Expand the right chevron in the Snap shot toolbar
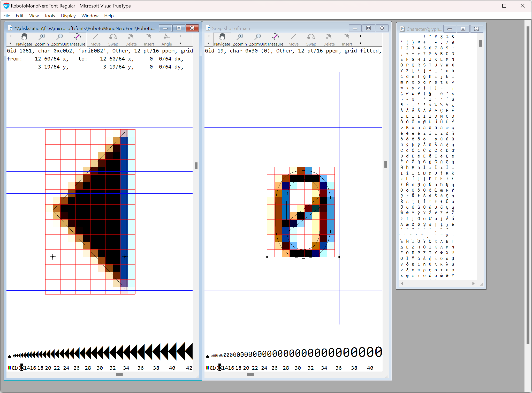 [360, 43]
